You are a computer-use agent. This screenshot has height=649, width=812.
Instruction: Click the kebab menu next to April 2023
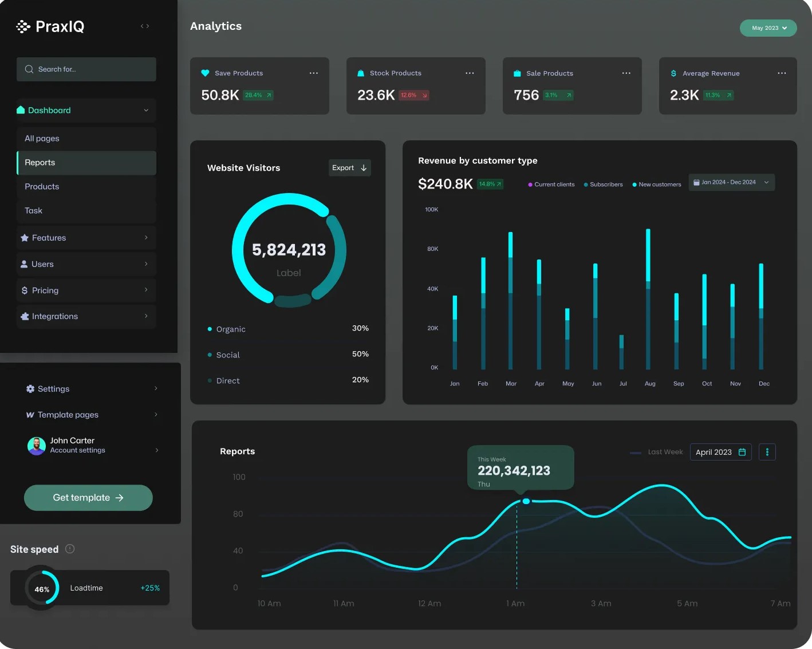tap(767, 452)
